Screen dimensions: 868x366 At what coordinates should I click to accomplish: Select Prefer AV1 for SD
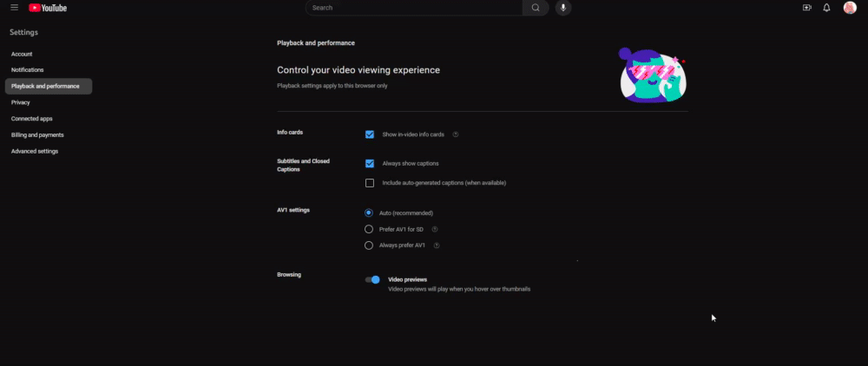click(x=369, y=229)
